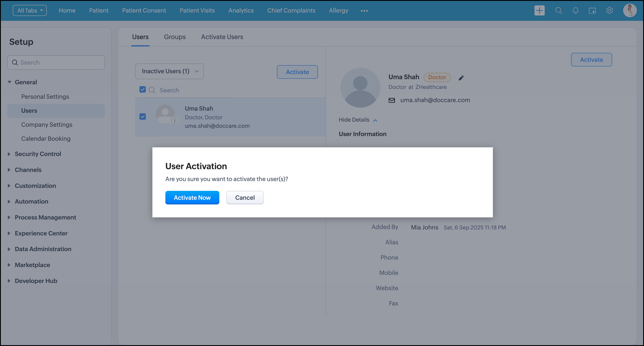Open the setup gear icon
The image size is (644, 346).
click(x=609, y=10)
